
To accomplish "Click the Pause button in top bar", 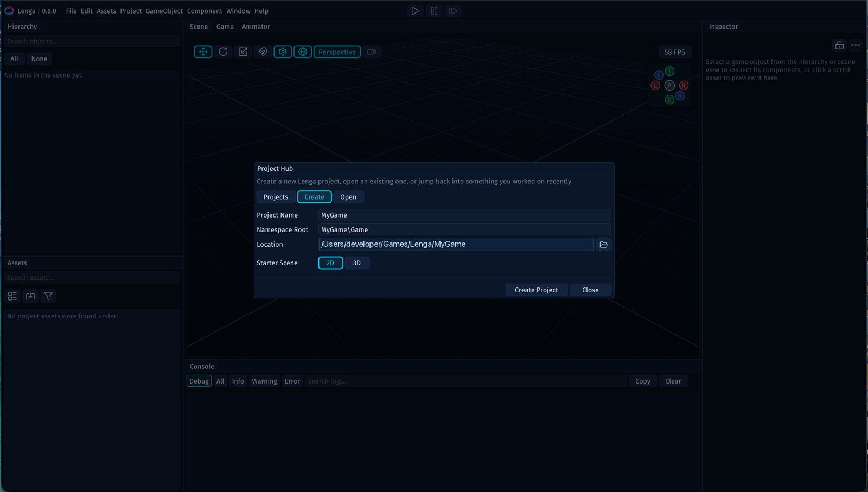I will tap(434, 11).
